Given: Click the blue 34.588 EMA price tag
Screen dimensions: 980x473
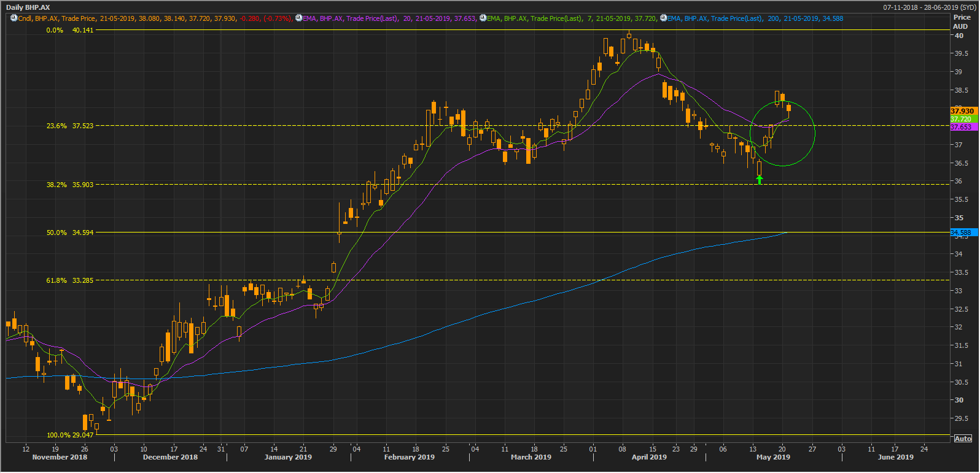Looking at the screenshot, I should (x=963, y=233).
